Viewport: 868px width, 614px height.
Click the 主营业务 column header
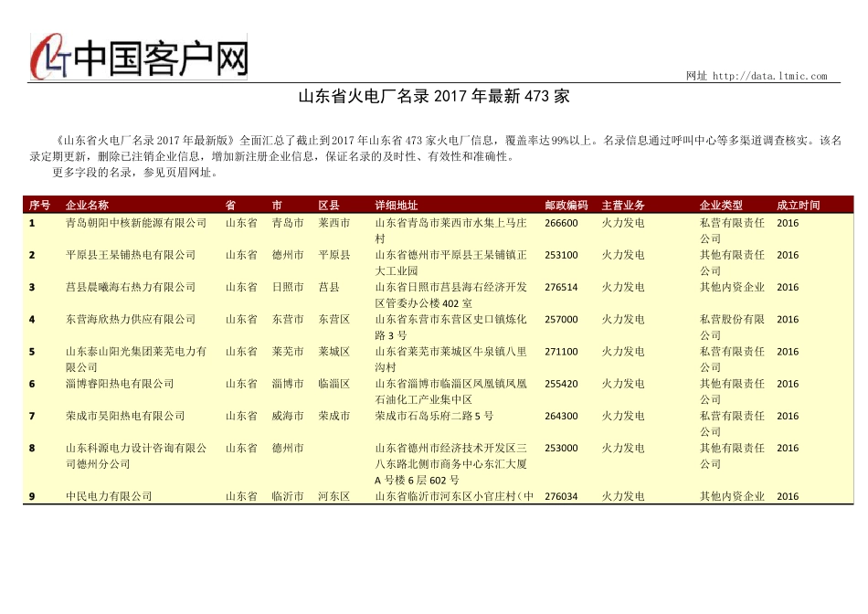pyautogui.click(x=623, y=206)
